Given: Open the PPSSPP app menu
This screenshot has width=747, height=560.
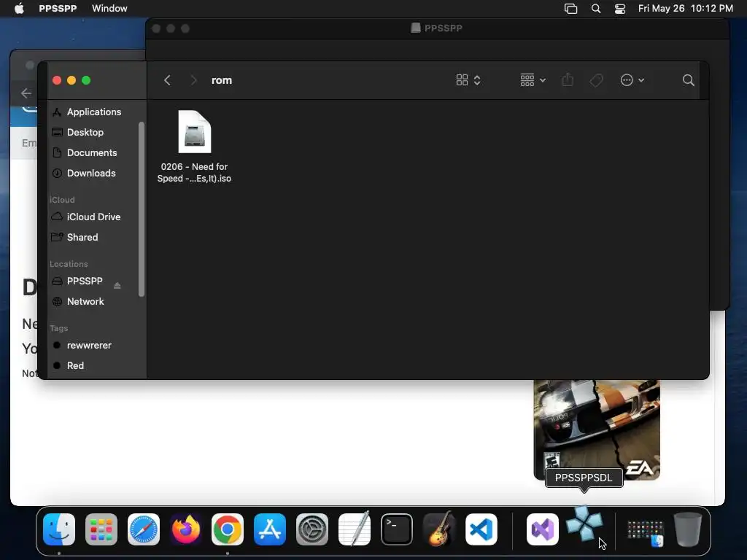Looking at the screenshot, I should [58, 9].
